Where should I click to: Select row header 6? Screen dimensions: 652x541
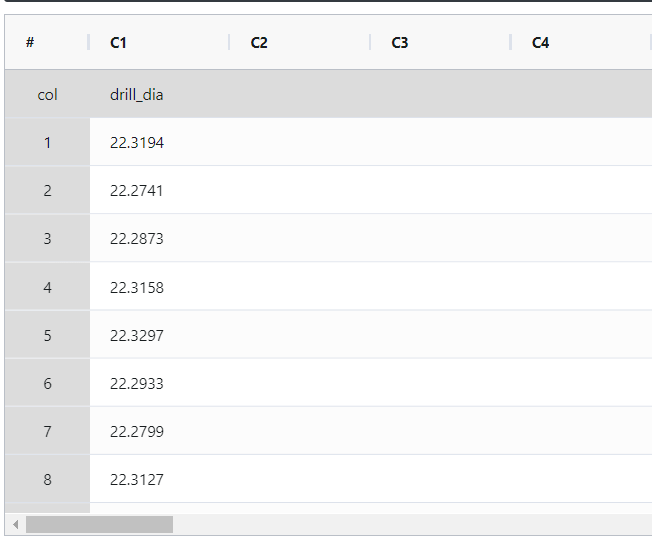[x=47, y=383]
